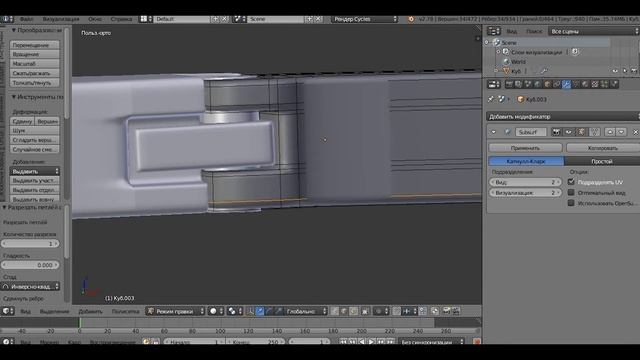Viewport: 640px width, 360px height.
Task: Click Применить modifier button
Action: 525,148
